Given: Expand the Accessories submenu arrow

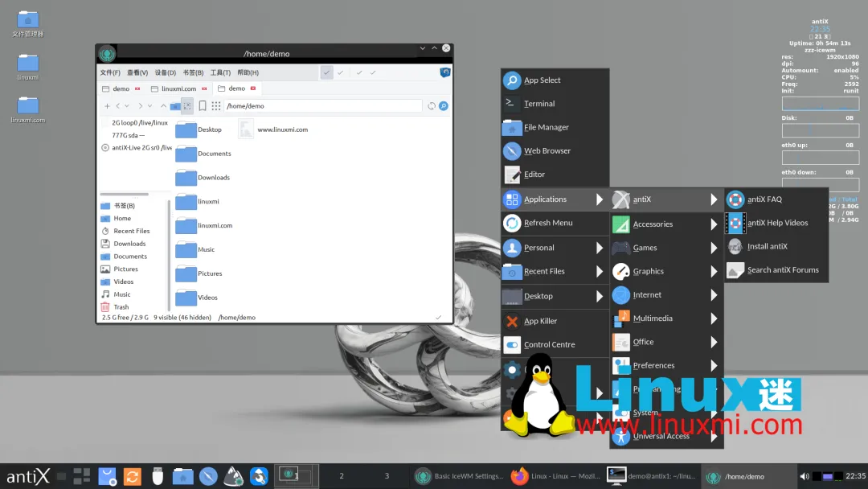Looking at the screenshot, I should click(714, 224).
